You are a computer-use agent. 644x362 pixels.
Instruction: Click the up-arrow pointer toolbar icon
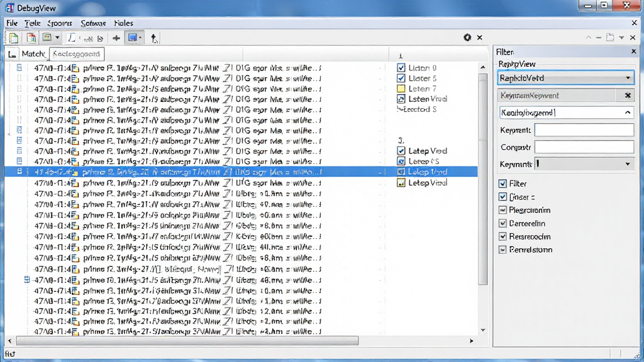click(154, 38)
